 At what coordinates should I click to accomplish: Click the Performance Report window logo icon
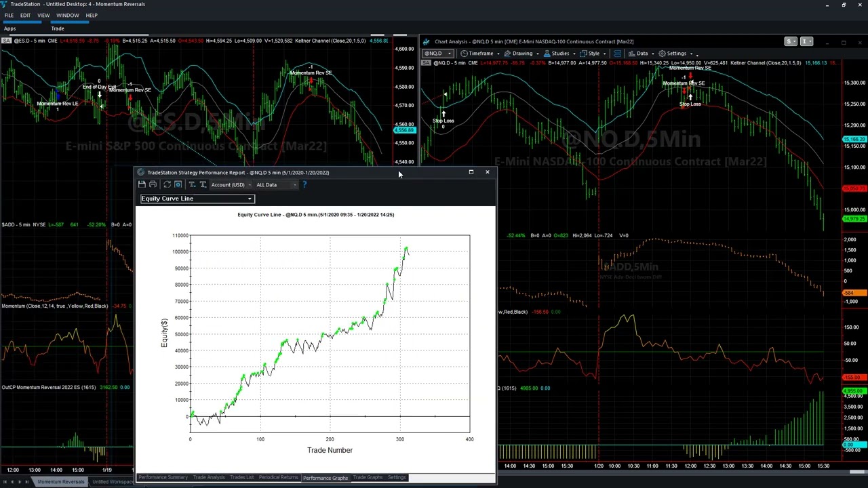click(141, 172)
